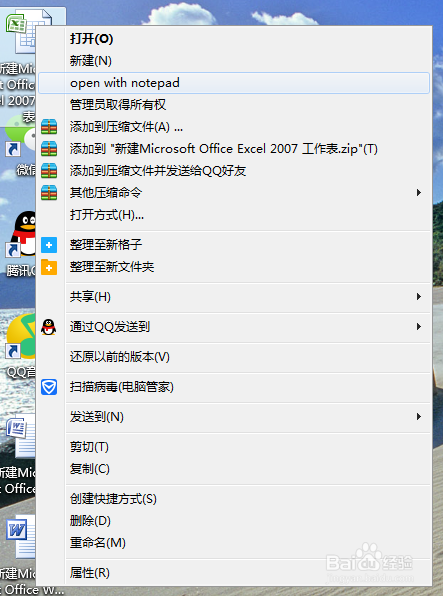Select 重命名(M)
The image size is (443, 596).
click(x=234, y=543)
